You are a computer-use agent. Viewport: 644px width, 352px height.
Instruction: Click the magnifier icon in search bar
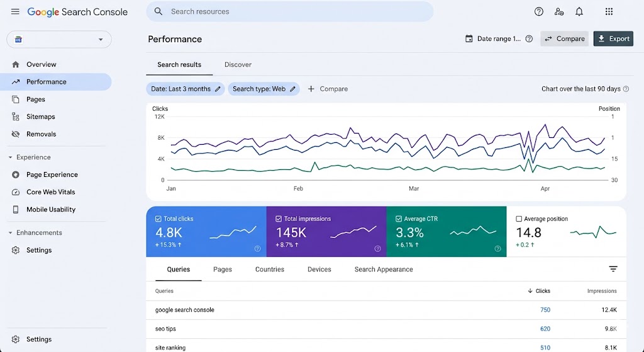pyautogui.click(x=158, y=11)
